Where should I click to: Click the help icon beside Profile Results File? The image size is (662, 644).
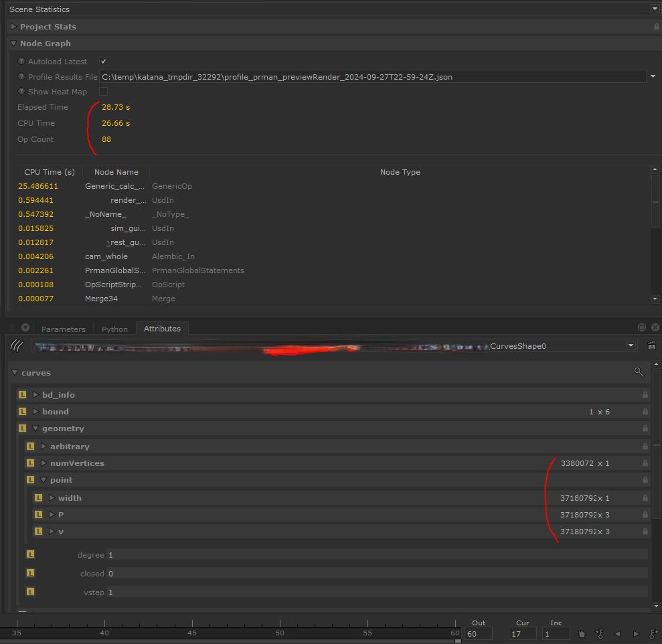21,77
